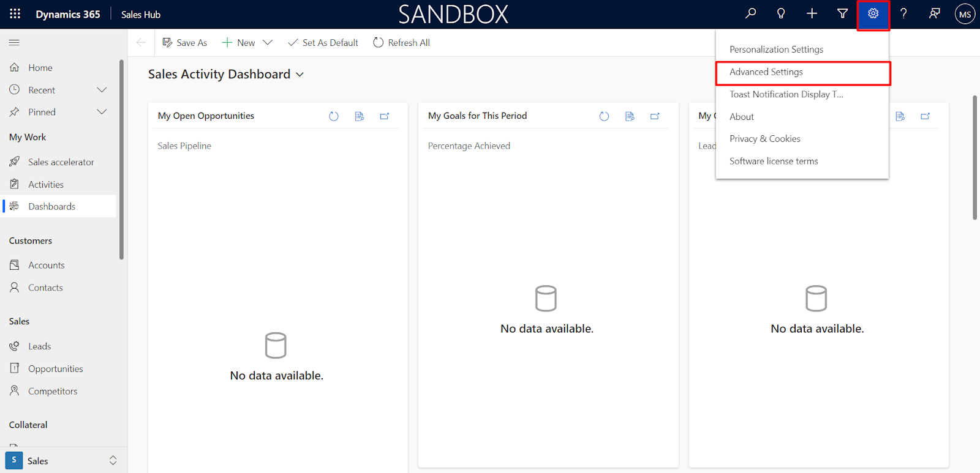
Task: Expand My Goals for This Period chart
Action: [655, 116]
